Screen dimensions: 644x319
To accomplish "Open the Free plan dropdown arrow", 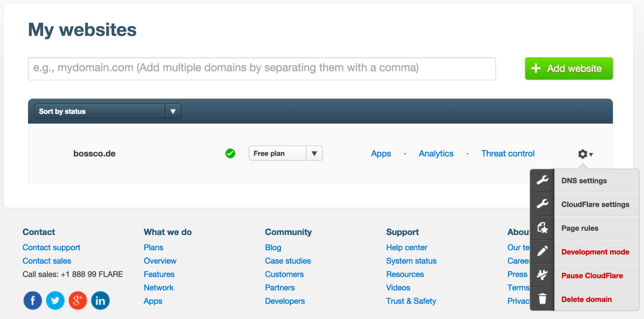I will click(x=314, y=153).
